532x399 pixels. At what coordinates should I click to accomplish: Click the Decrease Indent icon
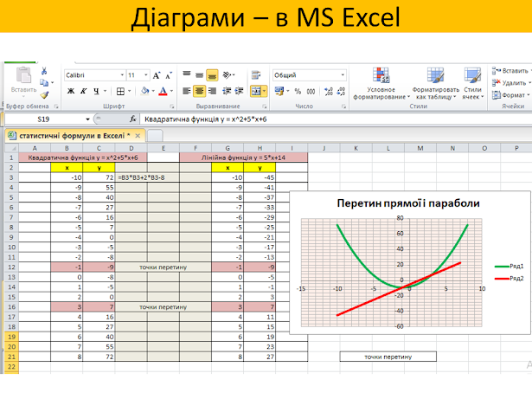[x=227, y=91]
